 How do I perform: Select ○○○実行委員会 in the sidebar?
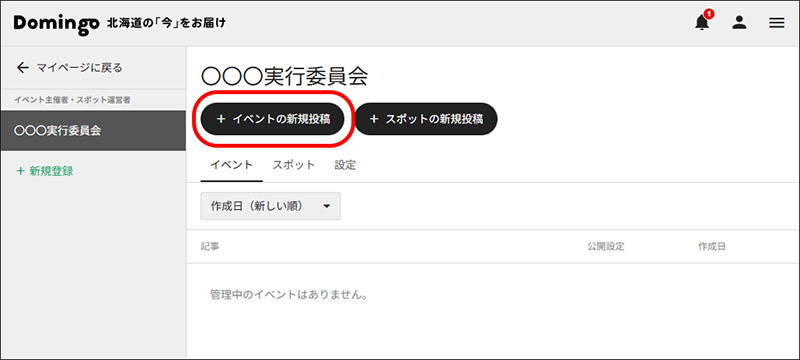pos(93,131)
